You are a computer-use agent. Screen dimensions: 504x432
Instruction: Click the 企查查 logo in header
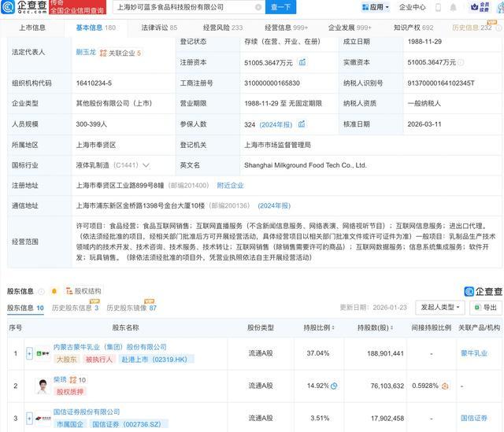pyautogui.click(x=23, y=7)
